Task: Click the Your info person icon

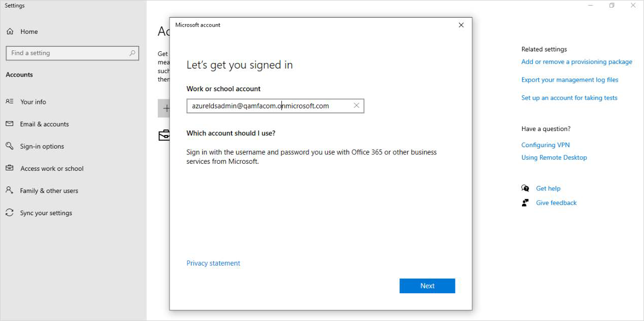Action: point(10,102)
